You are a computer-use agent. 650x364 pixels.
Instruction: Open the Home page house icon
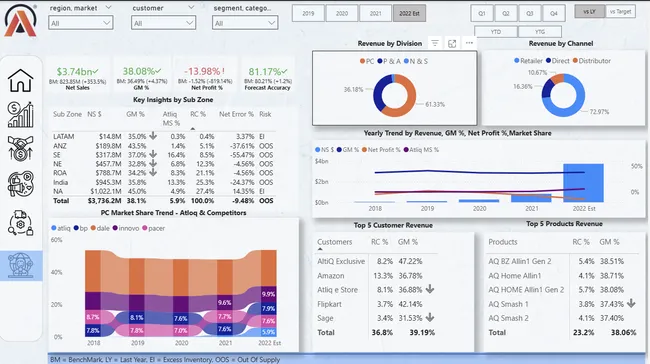click(20, 80)
